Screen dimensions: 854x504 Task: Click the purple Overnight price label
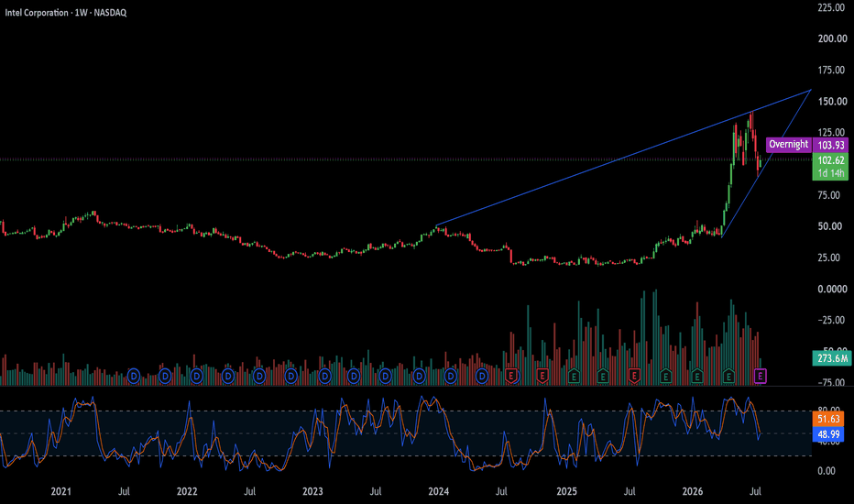click(789, 145)
